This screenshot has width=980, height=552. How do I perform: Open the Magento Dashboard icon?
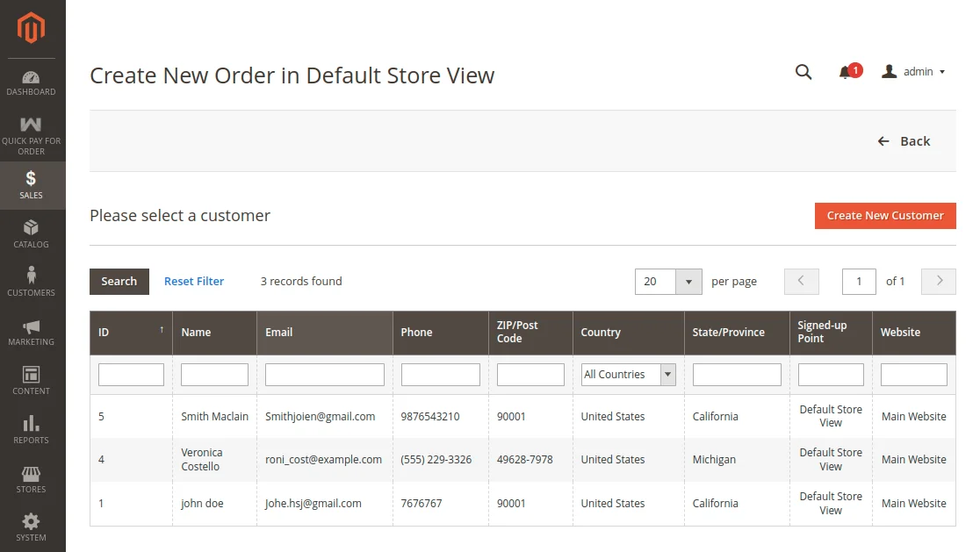click(x=32, y=79)
